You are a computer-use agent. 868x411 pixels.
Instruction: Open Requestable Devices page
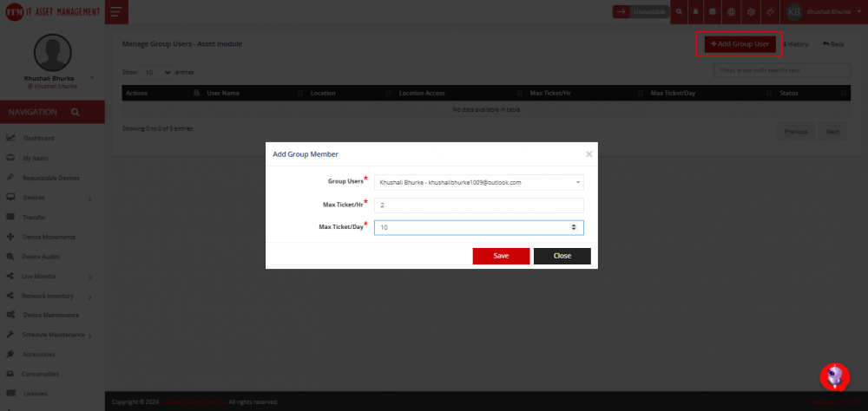point(51,178)
